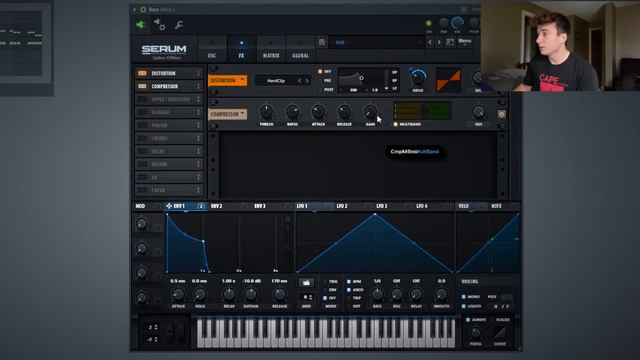Viewport: 640px width, 360px height.
Task: Switch to the Matrix tab
Action: pos(271,49)
